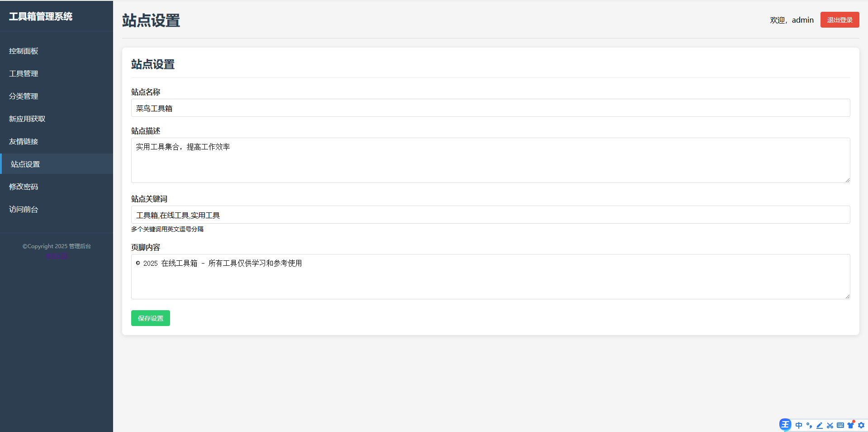Click the pencil handwriting icon in the IME bar

point(820,425)
